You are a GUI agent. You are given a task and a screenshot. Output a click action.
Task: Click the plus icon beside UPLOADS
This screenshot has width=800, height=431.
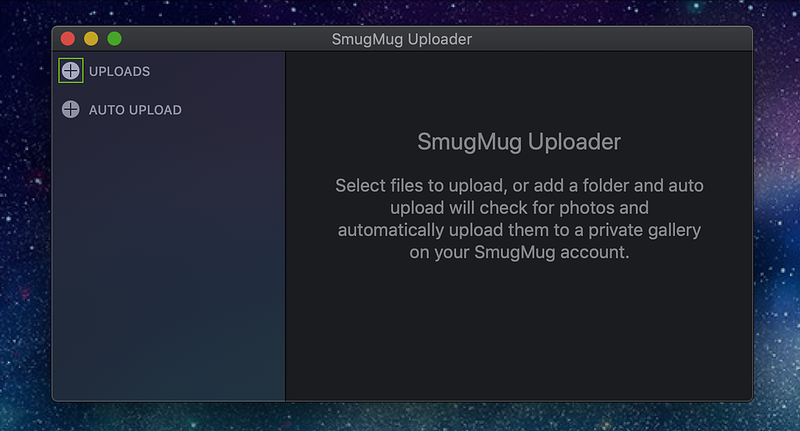pos(70,70)
